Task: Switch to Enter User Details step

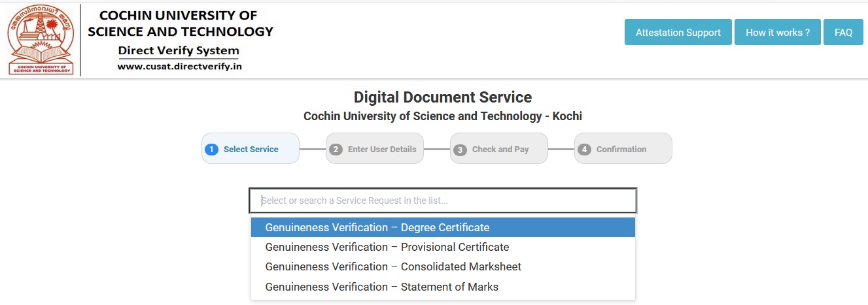Action: point(382,149)
